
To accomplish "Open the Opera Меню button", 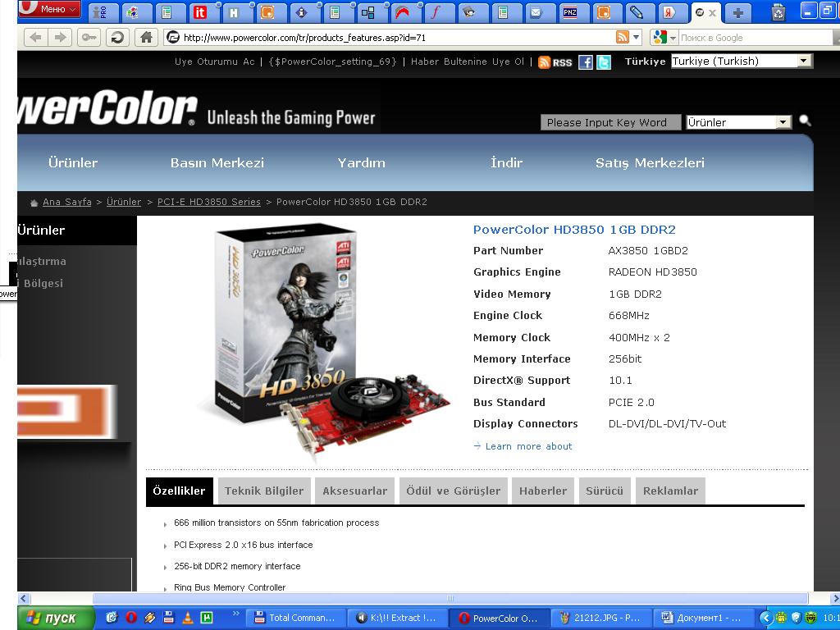I will click(49, 8).
